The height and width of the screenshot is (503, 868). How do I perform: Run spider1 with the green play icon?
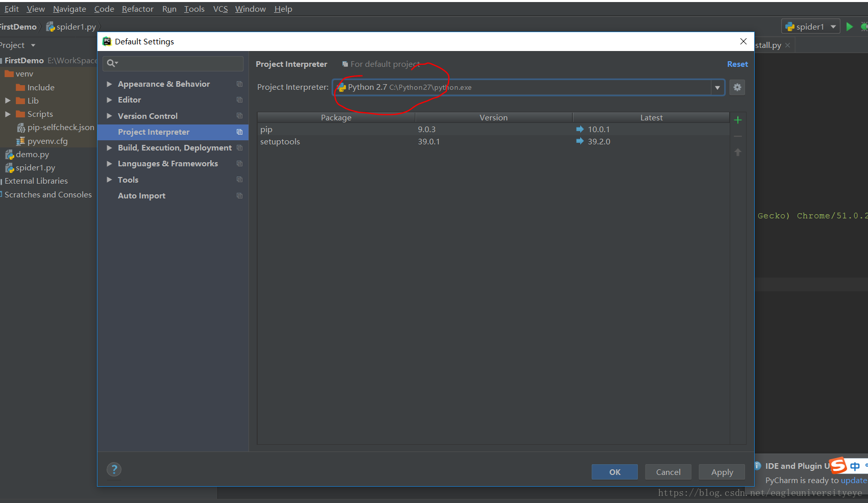(850, 27)
